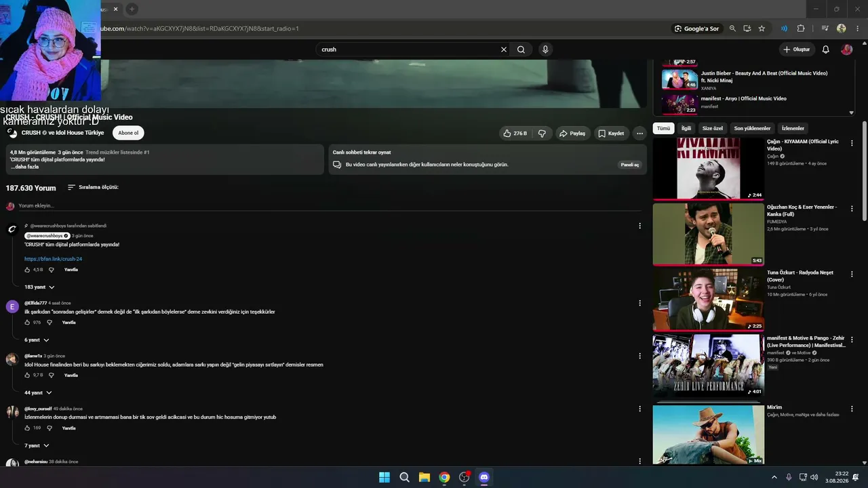
Task: Expand description with ...daha fazla
Action: click(x=25, y=167)
